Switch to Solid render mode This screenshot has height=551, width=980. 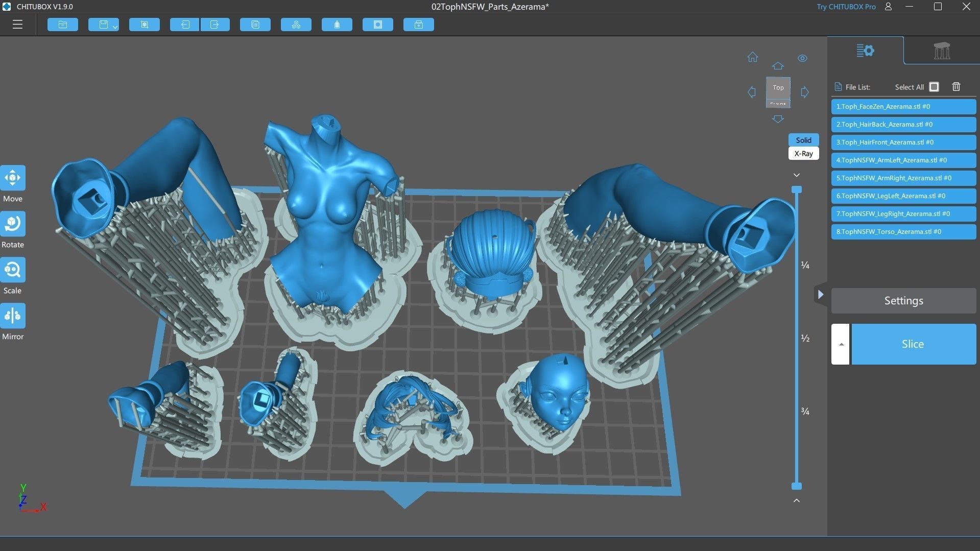coord(803,140)
